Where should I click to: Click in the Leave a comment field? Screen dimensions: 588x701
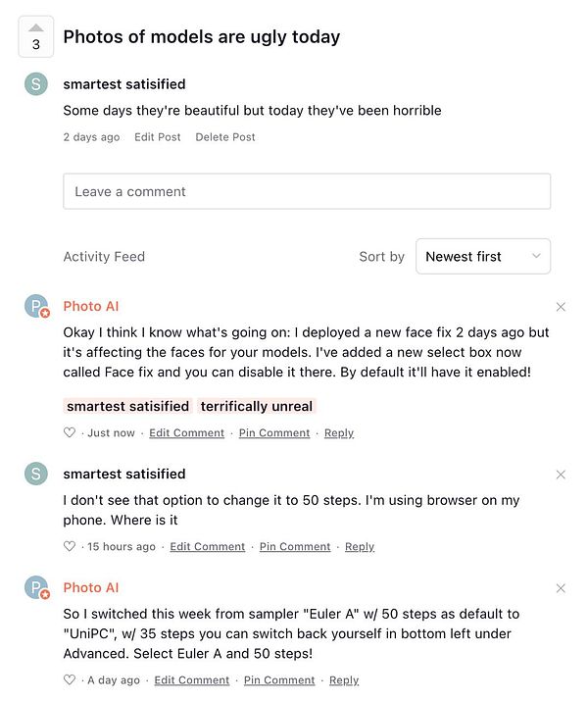[x=307, y=191]
